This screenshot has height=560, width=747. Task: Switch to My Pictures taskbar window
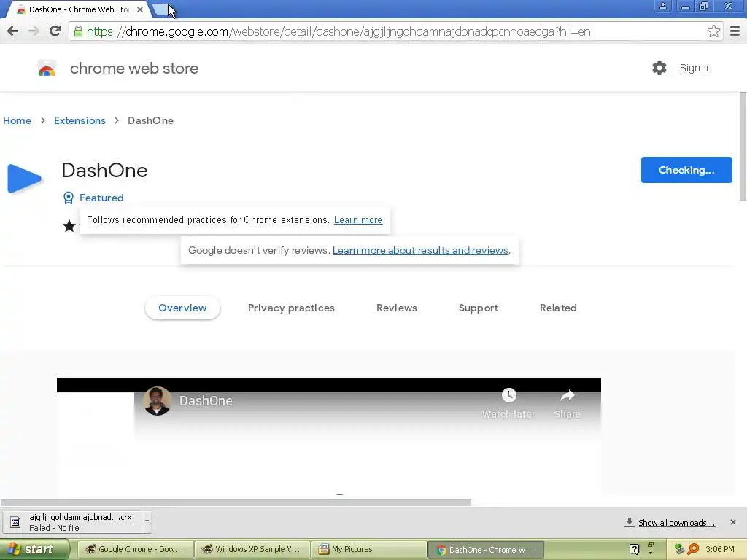pos(369,549)
